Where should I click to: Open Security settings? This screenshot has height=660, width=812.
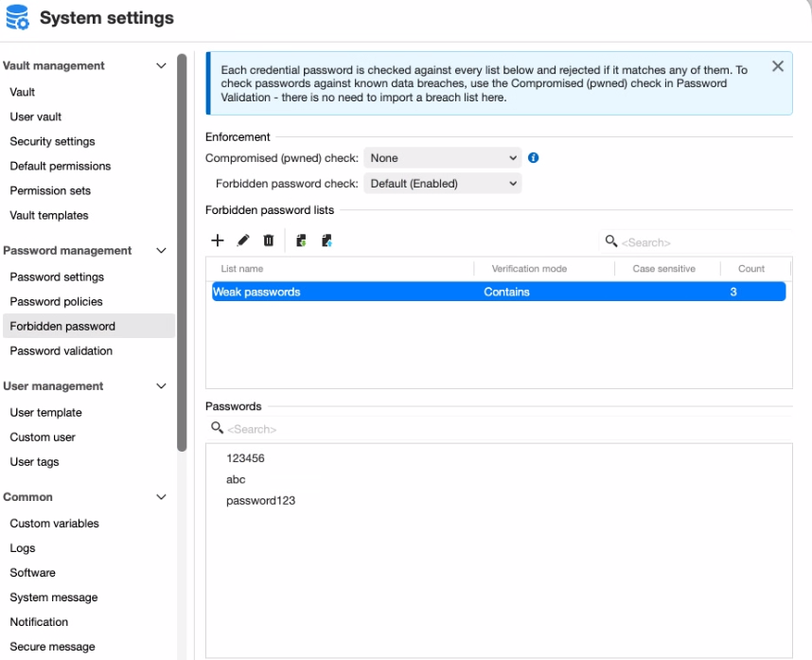coord(52,141)
